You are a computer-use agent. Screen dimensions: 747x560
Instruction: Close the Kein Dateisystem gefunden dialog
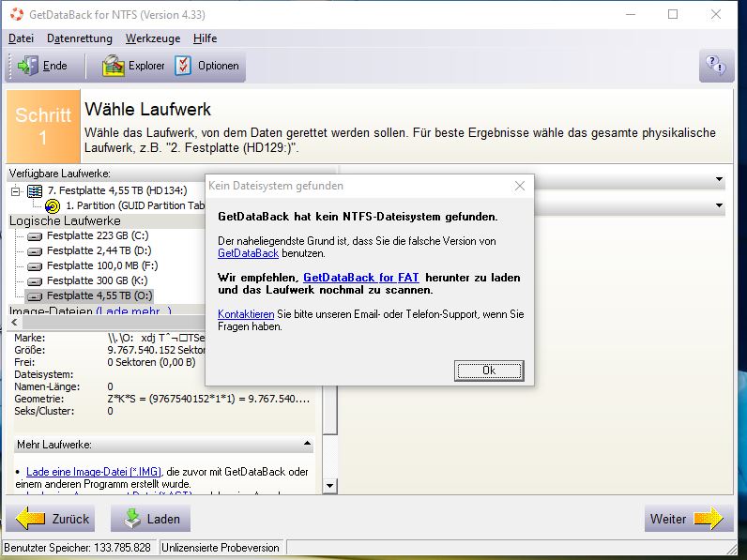pyautogui.click(x=520, y=186)
